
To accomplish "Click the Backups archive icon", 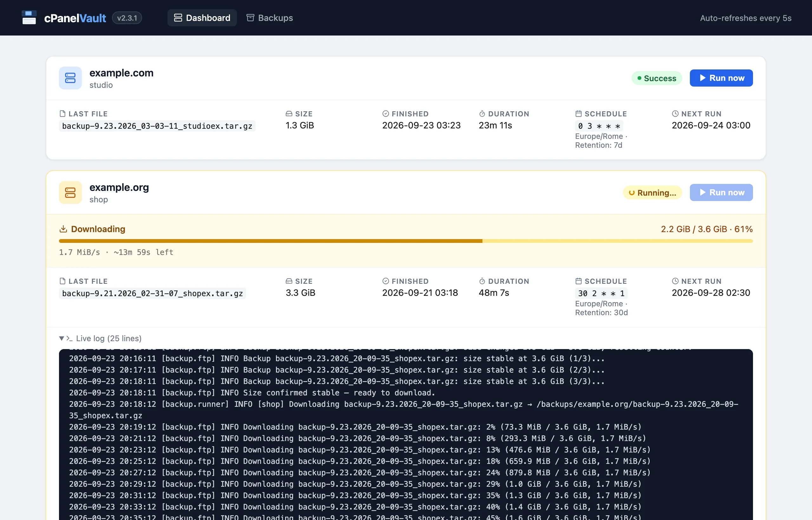I will (250, 18).
